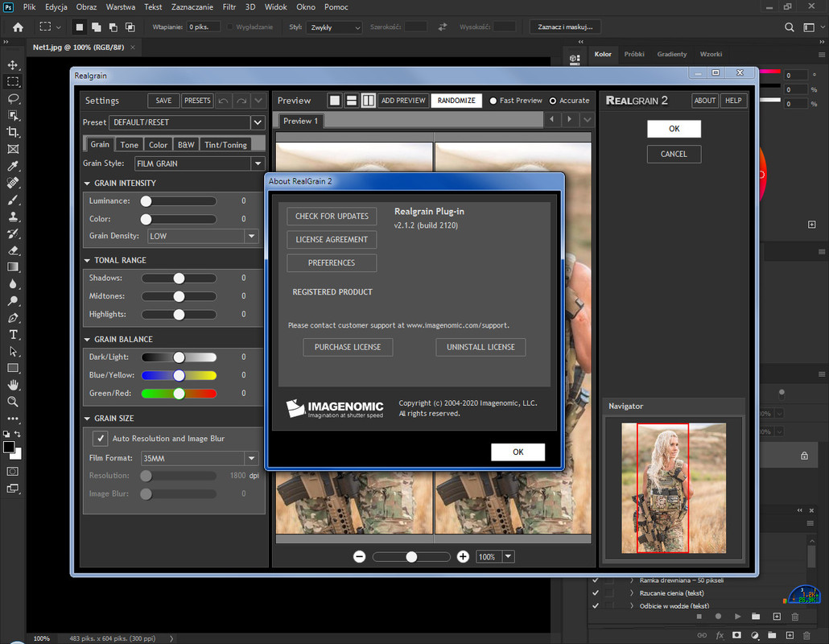The image size is (829, 644).
Task: Collapse the GRAIN SIZE section
Action: point(87,419)
